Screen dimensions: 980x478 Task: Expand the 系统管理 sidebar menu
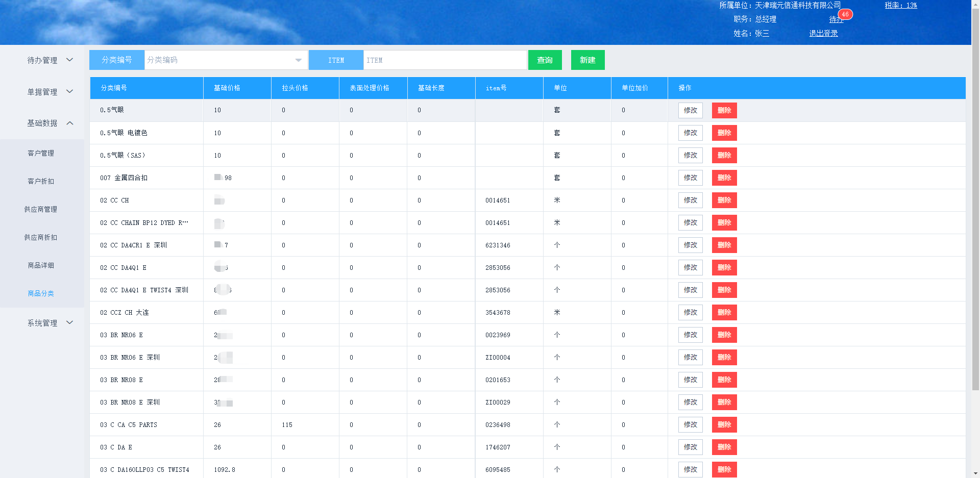click(x=50, y=323)
